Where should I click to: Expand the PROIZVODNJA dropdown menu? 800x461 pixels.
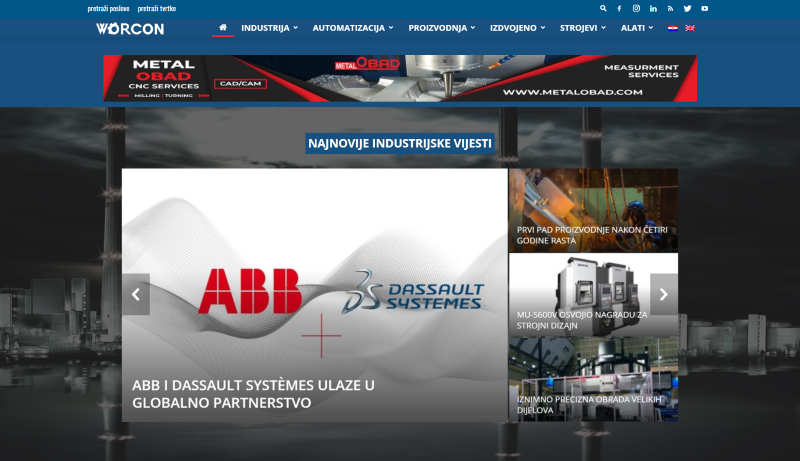(442, 28)
